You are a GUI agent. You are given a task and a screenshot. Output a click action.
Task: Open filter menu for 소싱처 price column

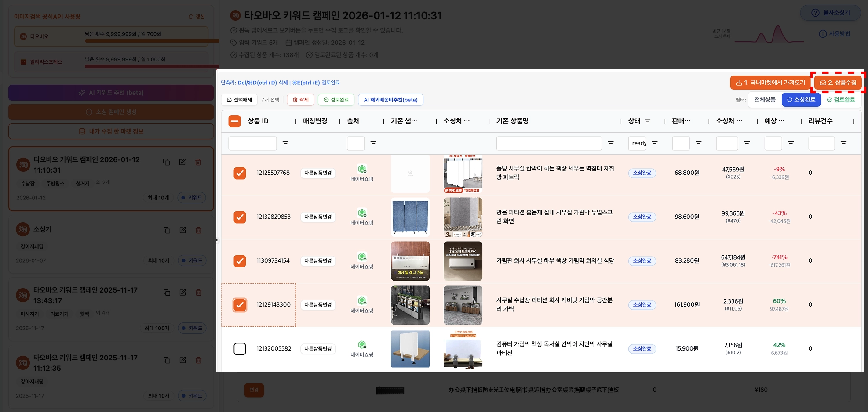pyautogui.click(x=747, y=143)
